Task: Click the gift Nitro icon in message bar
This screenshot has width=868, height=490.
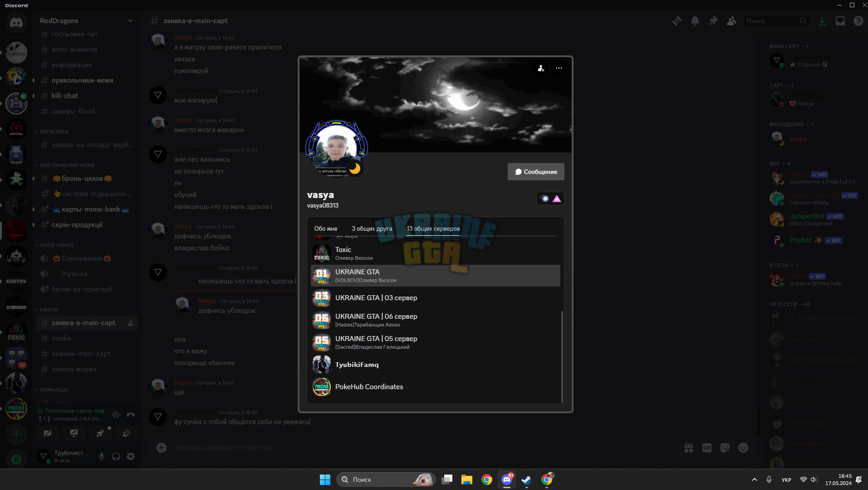Action: coord(689,448)
